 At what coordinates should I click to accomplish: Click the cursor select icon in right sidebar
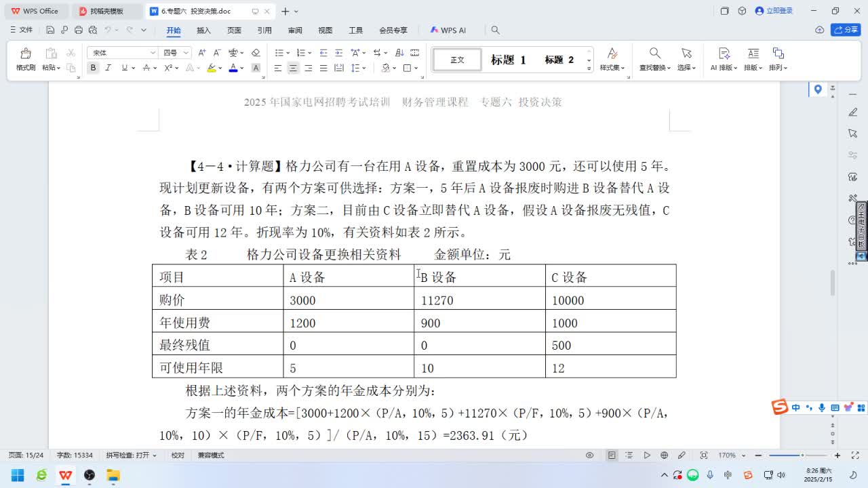[853, 134]
